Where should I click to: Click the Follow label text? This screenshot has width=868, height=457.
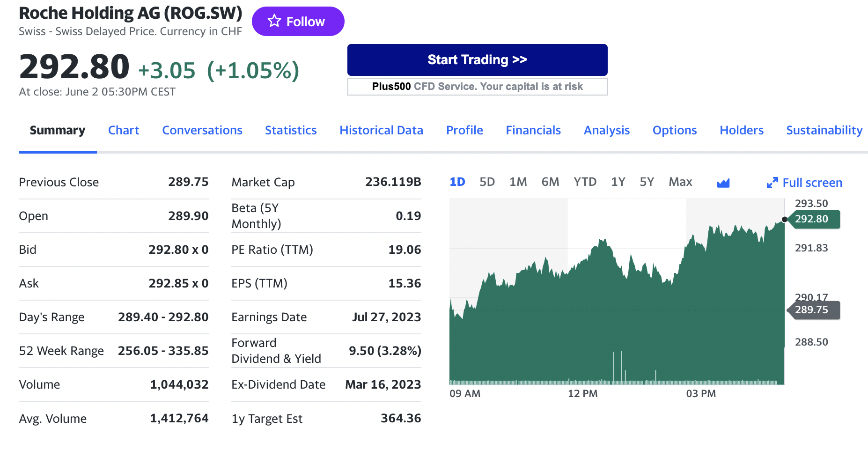click(306, 22)
